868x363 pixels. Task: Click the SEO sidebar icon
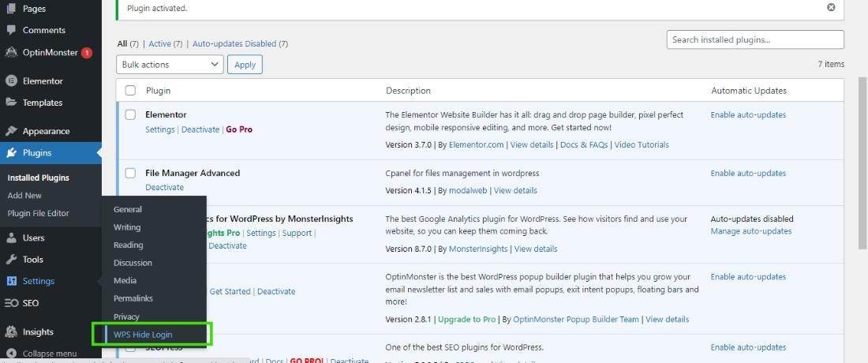pyautogui.click(x=11, y=303)
